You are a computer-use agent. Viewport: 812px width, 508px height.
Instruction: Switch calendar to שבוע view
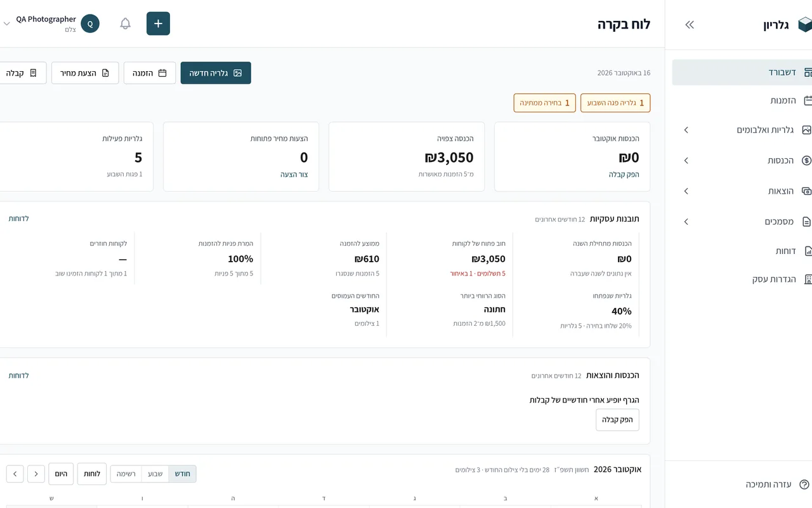pos(155,474)
